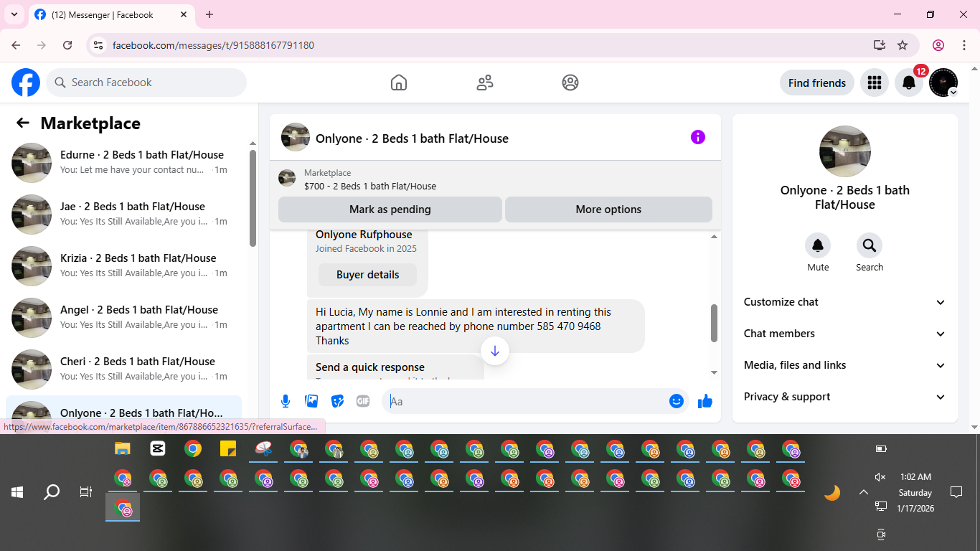The image size is (980, 551).
Task: Click the muted volume tray icon
Action: [x=881, y=477]
